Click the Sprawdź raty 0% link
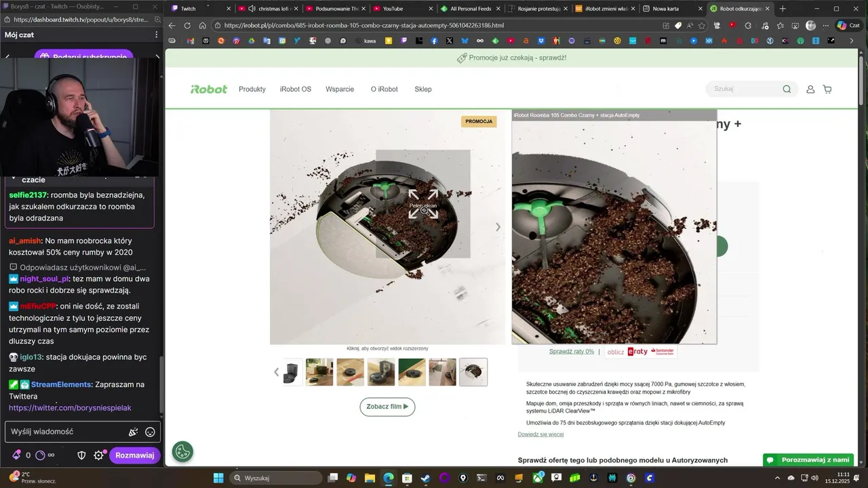Screen dimensions: 868x488 tap(572, 351)
